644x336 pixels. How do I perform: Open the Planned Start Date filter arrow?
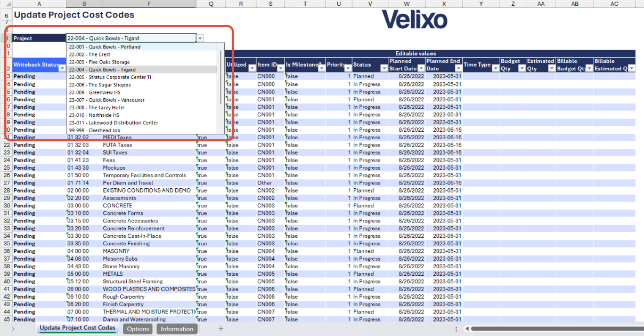(x=421, y=69)
